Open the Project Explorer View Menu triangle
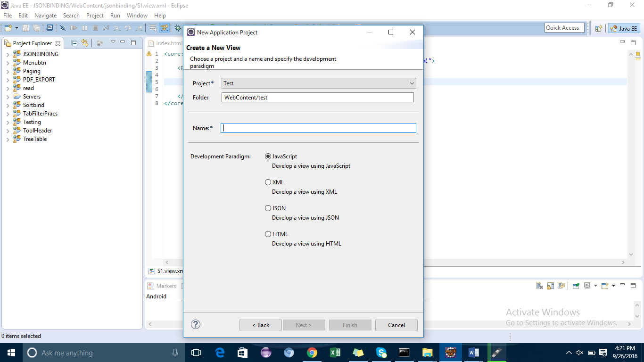This screenshot has width=644, height=362. 113,42
